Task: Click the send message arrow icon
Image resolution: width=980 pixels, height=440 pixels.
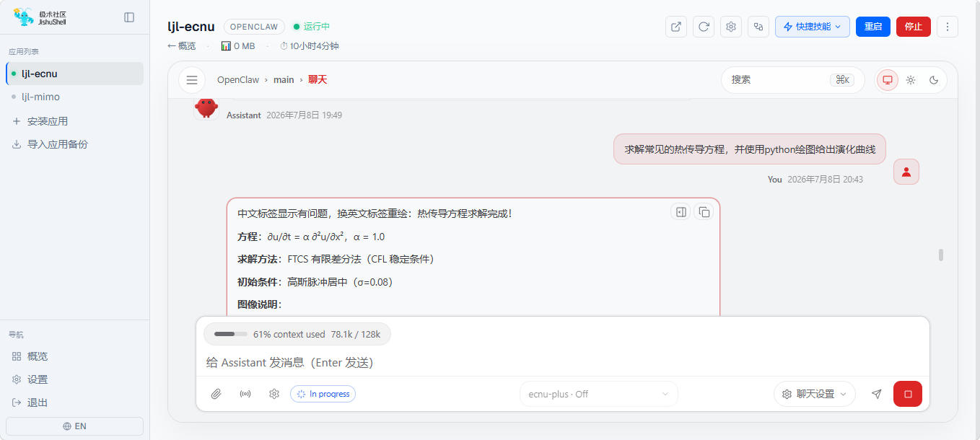Action: coord(876,394)
